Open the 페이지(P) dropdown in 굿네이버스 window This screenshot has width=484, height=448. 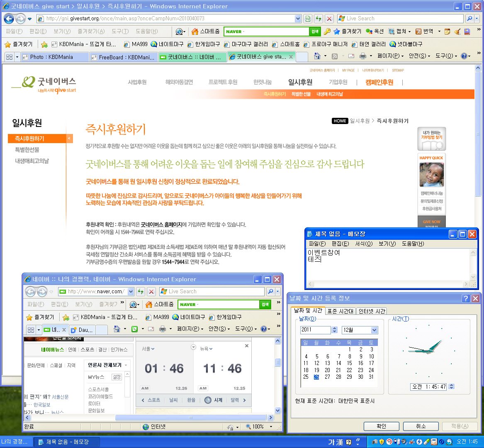390,56
